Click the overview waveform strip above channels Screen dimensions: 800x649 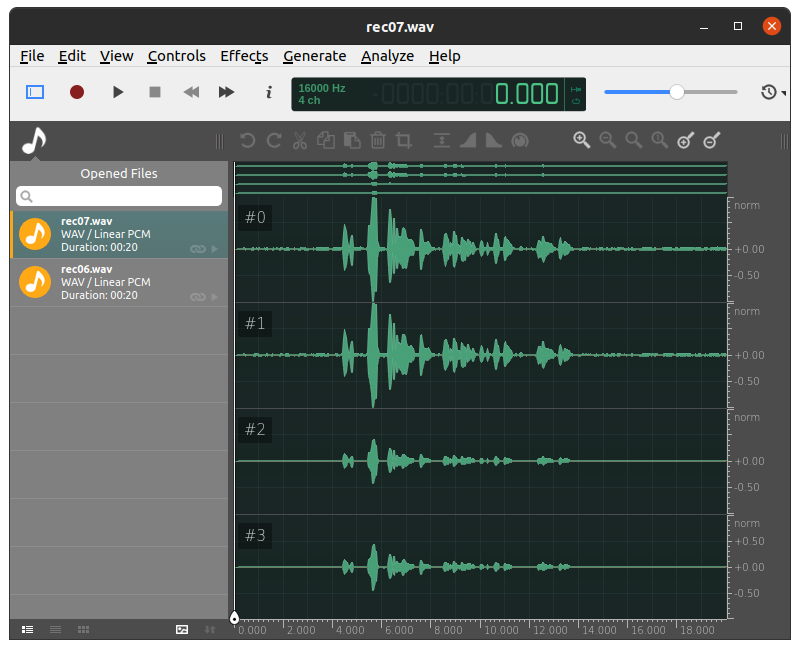point(481,179)
